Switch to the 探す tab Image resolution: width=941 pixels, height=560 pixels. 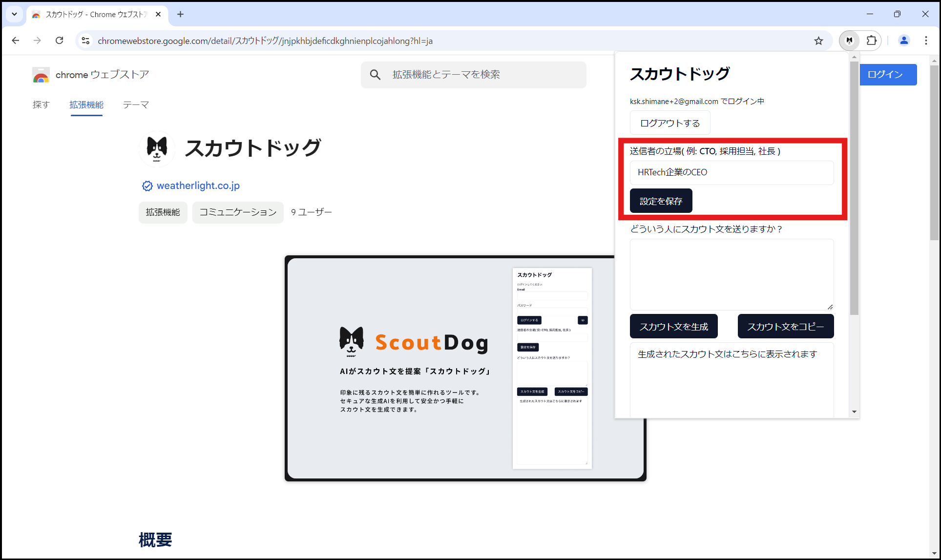[41, 105]
